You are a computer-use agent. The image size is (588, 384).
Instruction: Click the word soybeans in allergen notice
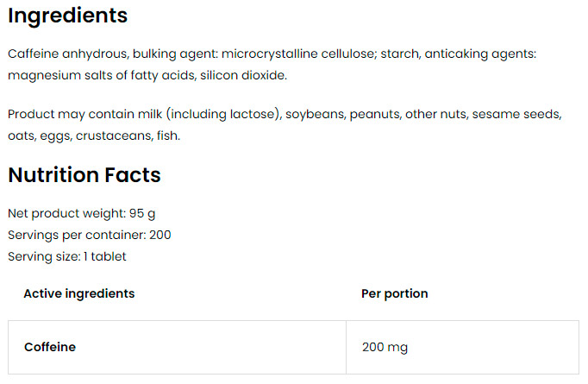click(x=314, y=115)
